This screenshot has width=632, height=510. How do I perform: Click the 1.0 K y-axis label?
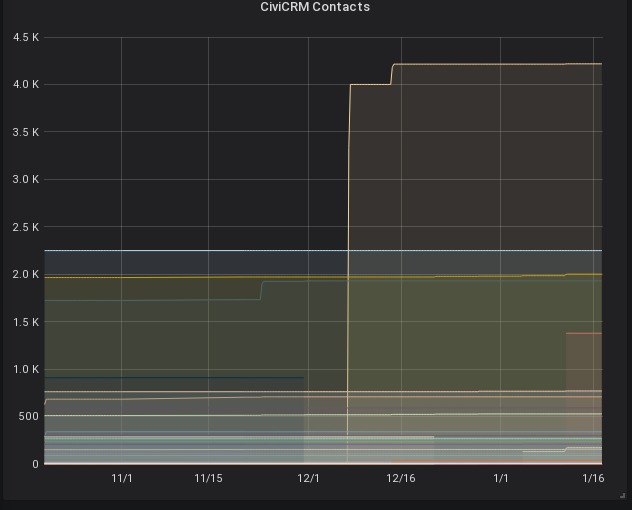pyautogui.click(x=26, y=370)
